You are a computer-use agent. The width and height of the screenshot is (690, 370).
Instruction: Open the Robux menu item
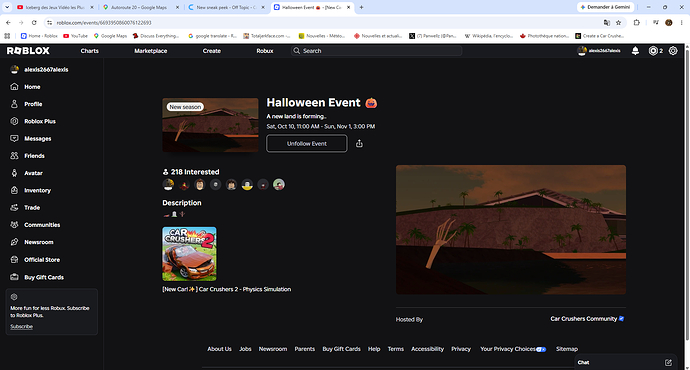click(265, 51)
